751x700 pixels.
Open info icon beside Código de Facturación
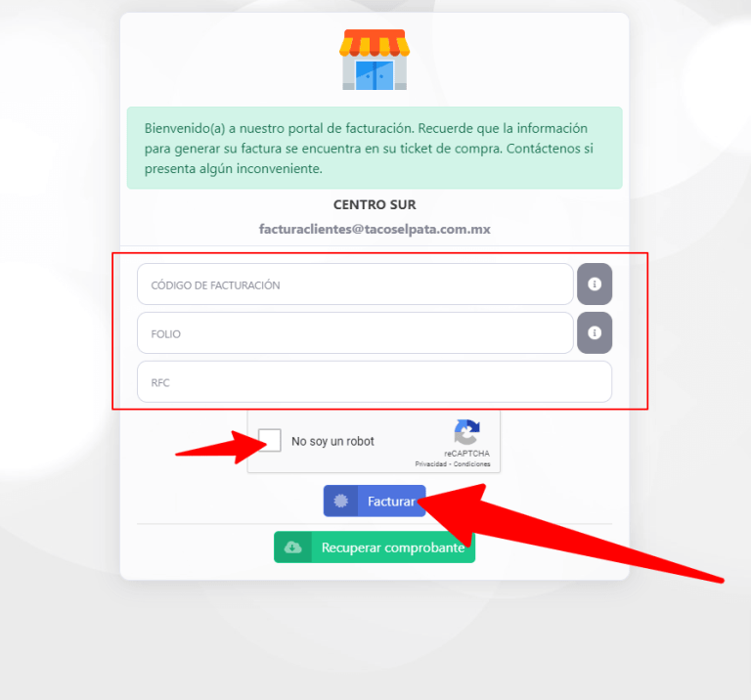pyautogui.click(x=595, y=284)
